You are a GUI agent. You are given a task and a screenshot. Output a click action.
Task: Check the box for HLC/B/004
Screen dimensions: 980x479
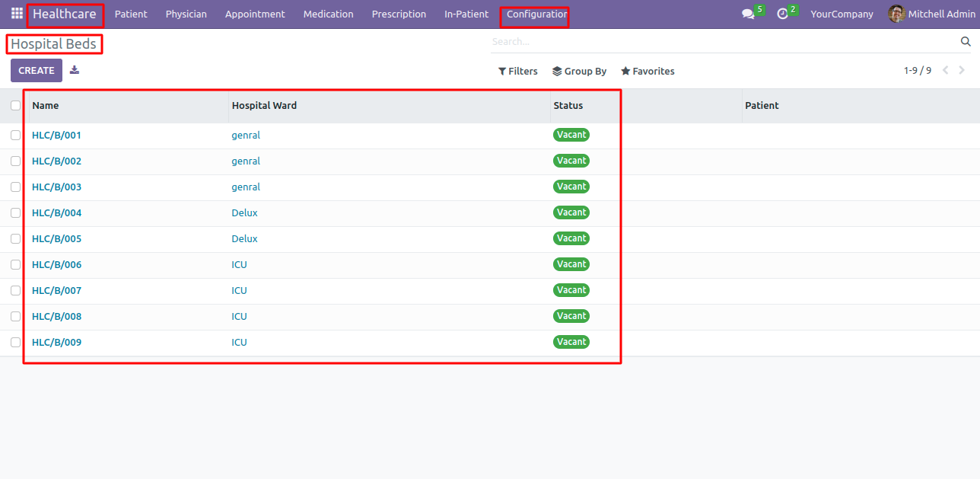[15, 213]
